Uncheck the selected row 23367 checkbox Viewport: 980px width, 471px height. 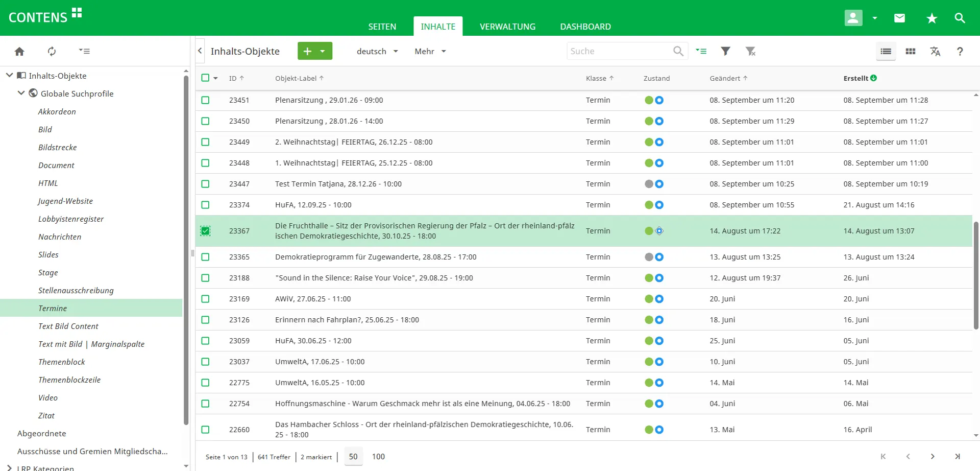(x=205, y=231)
